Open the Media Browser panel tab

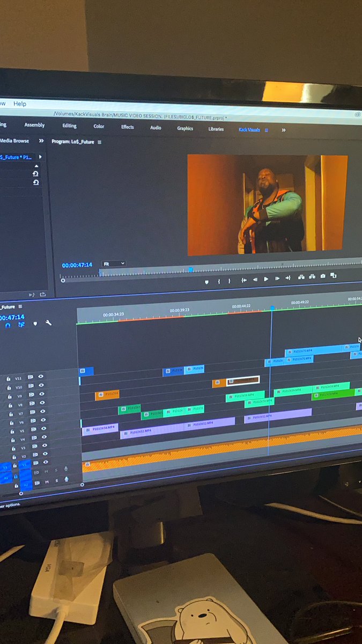(14, 141)
